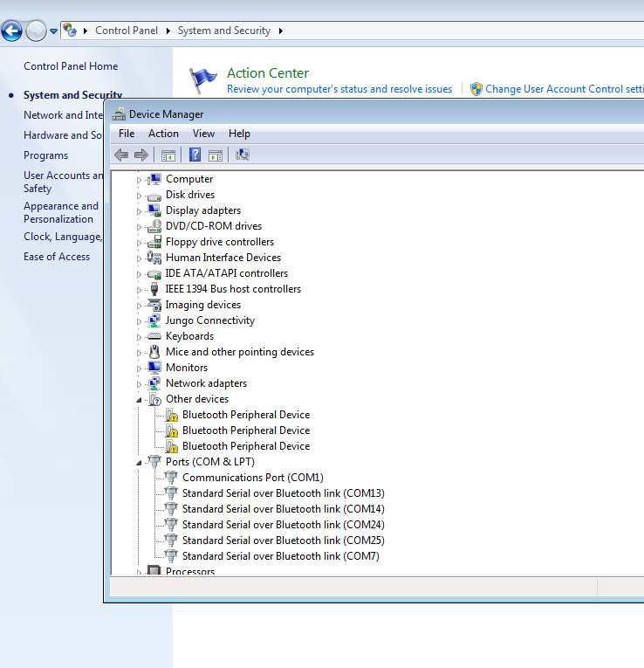644x668 pixels.
Task: Click the Human Interface Devices icon
Action: click(154, 258)
